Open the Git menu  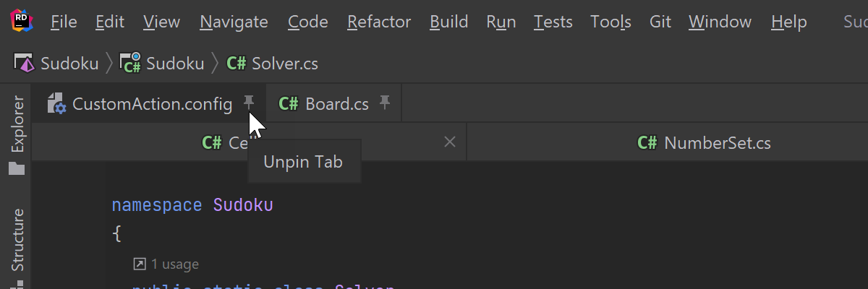(x=660, y=22)
